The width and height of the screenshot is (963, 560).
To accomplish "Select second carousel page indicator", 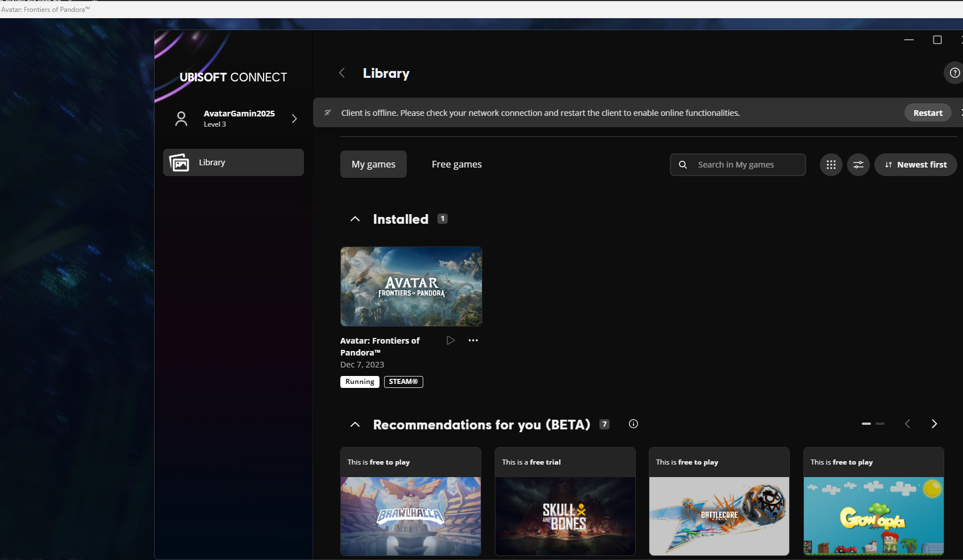I will 880,424.
